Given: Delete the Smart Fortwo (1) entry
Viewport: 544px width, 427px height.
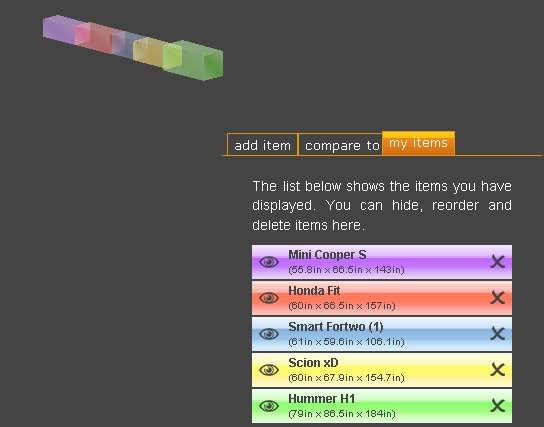Looking at the screenshot, I should pyautogui.click(x=498, y=334).
